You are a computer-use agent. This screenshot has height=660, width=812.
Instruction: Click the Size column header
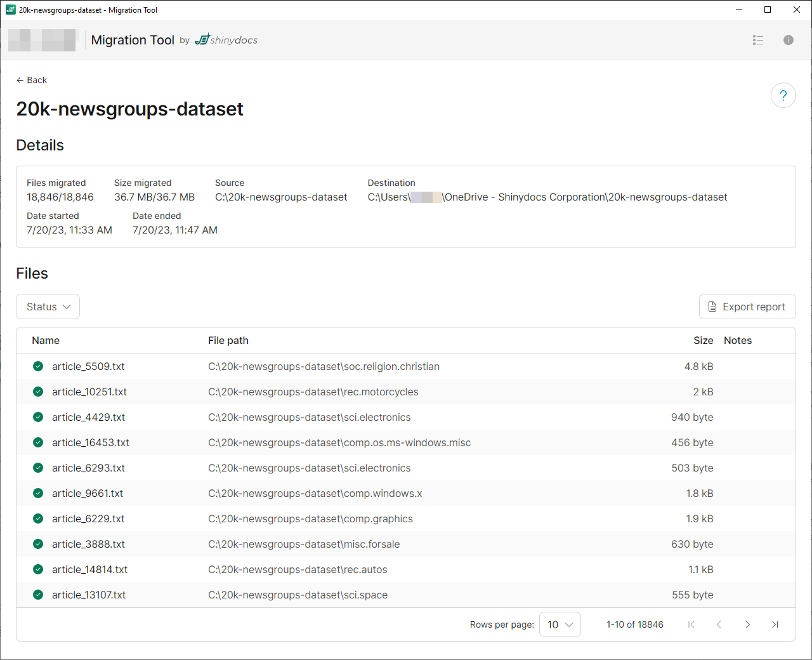703,341
